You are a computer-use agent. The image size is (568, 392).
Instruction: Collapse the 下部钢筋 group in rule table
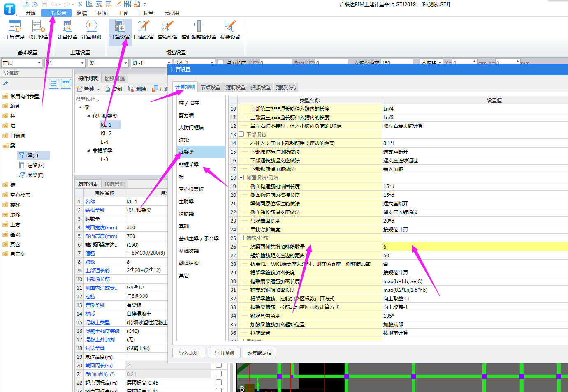(241, 134)
